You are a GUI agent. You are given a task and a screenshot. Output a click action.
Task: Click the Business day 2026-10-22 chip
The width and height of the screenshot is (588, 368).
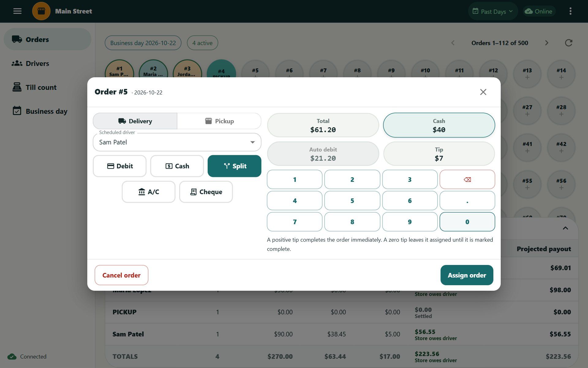click(143, 43)
